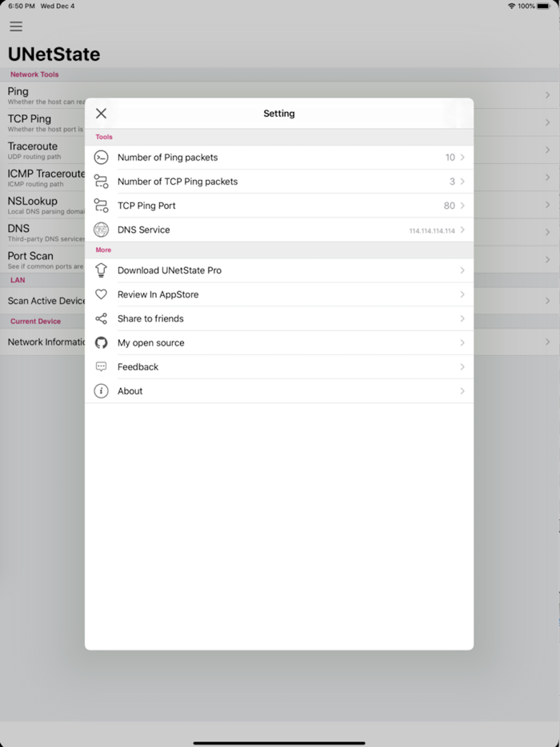Open chevron on Review In AppStore row
The width and height of the screenshot is (560, 747).
[462, 294]
